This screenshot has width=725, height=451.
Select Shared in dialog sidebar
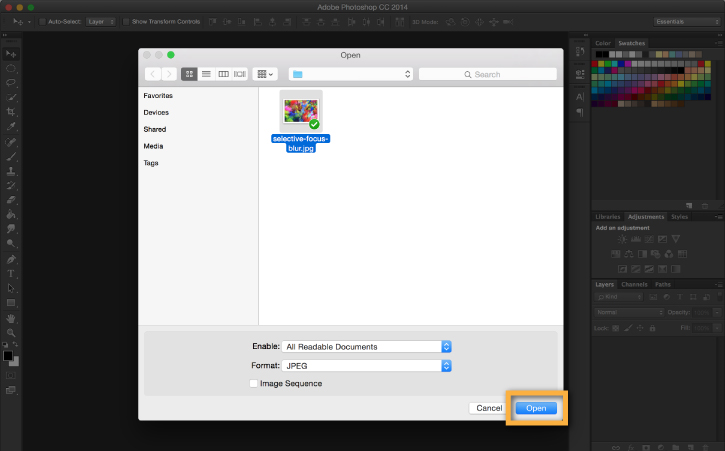[154, 130]
